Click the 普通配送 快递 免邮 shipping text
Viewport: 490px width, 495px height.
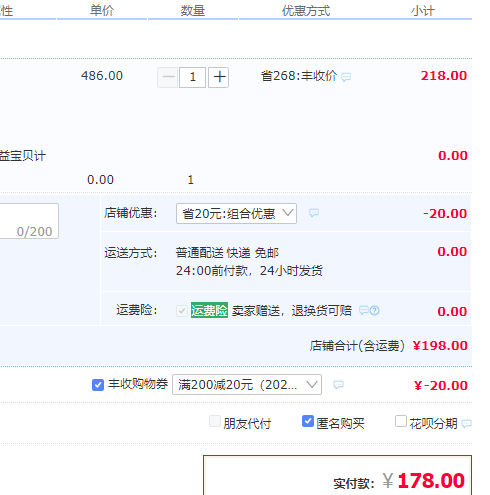[227, 253]
